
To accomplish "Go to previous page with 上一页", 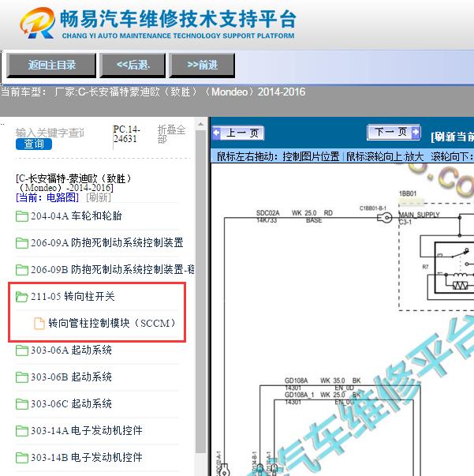I will pyautogui.click(x=238, y=133).
